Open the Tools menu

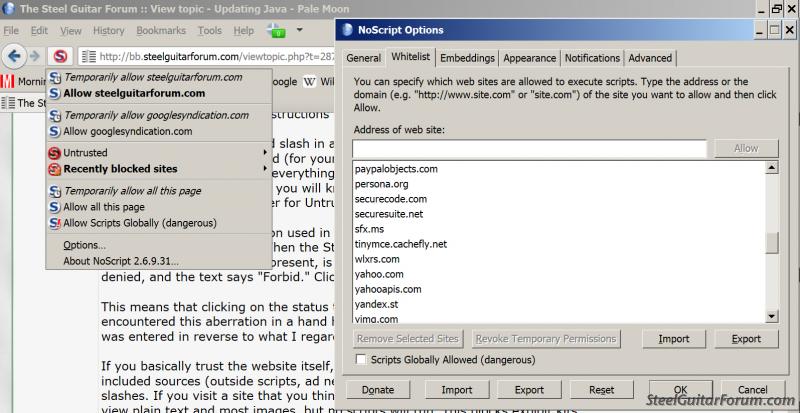pos(210,31)
